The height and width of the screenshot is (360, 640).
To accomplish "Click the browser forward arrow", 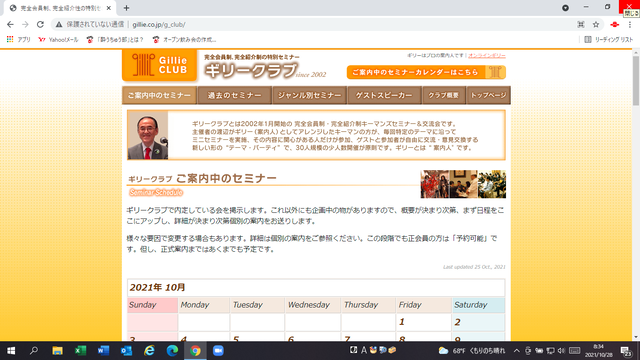I will click(x=25, y=24).
